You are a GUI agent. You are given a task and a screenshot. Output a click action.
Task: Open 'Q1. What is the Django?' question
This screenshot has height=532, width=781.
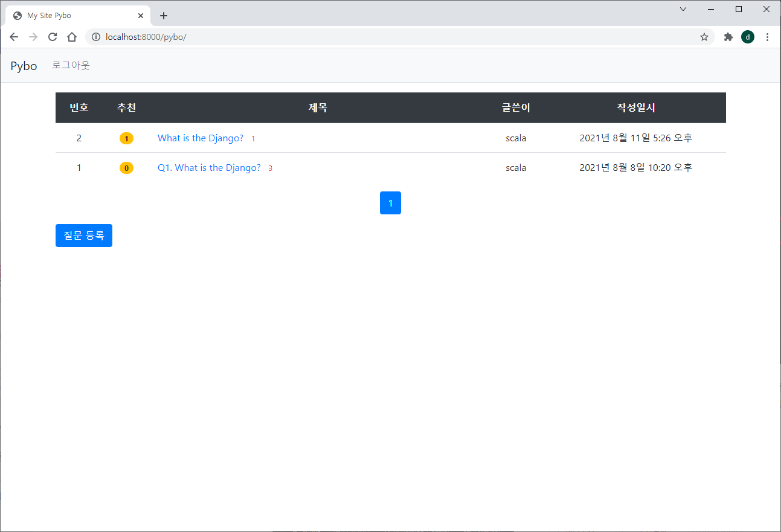(x=209, y=167)
